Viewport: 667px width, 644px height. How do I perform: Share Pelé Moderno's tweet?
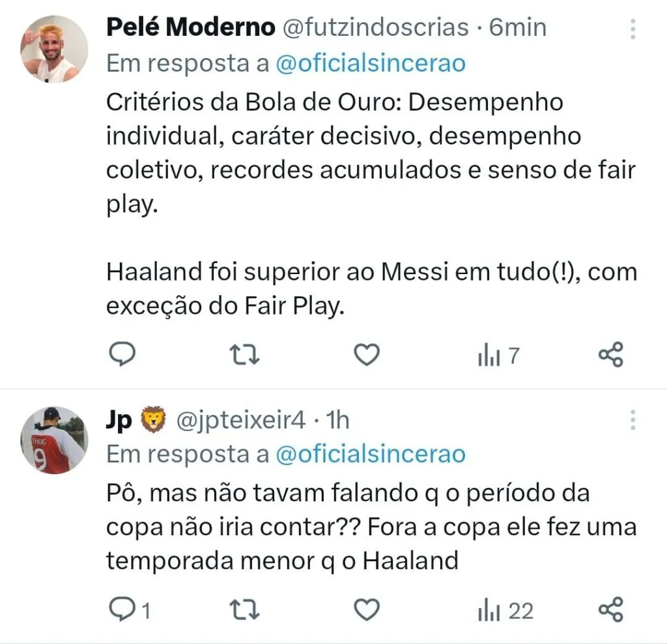click(611, 355)
